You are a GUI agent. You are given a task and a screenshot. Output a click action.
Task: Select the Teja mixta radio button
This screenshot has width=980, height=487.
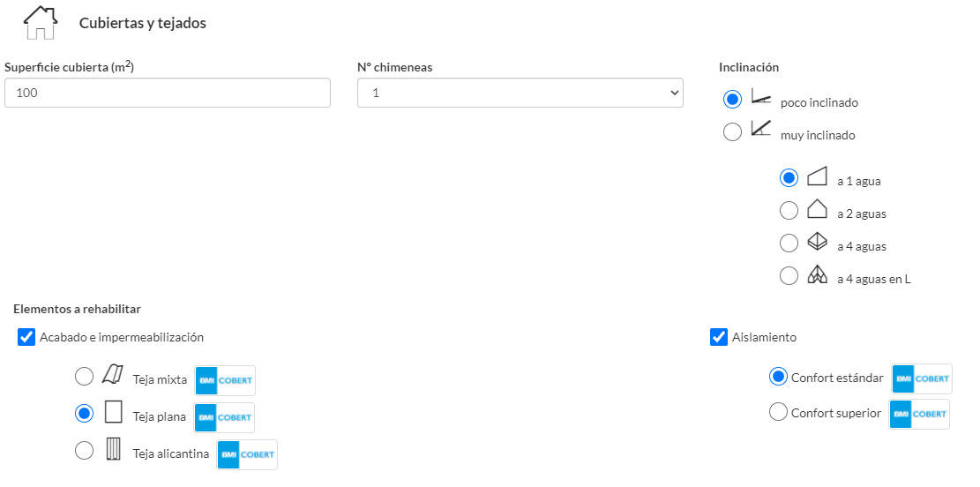[84, 377]
